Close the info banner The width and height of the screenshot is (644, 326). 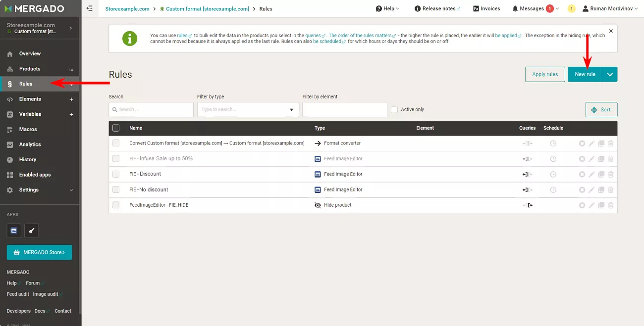[611, 31]
